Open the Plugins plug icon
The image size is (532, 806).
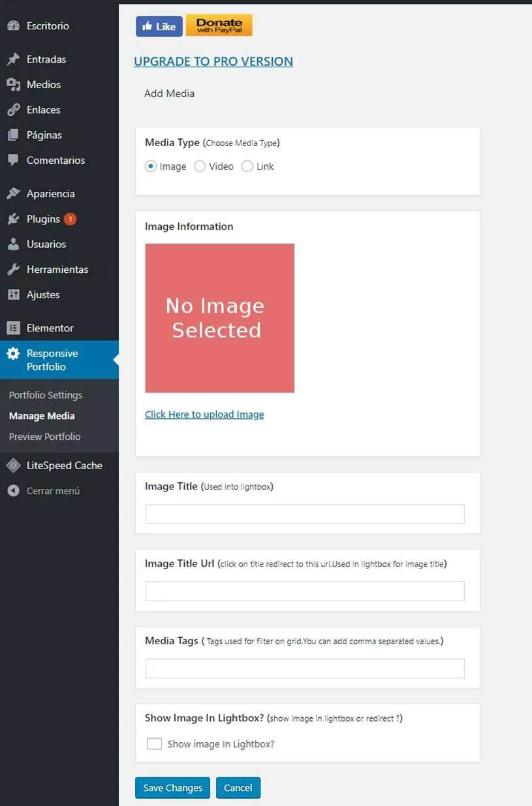coord(12,219)
